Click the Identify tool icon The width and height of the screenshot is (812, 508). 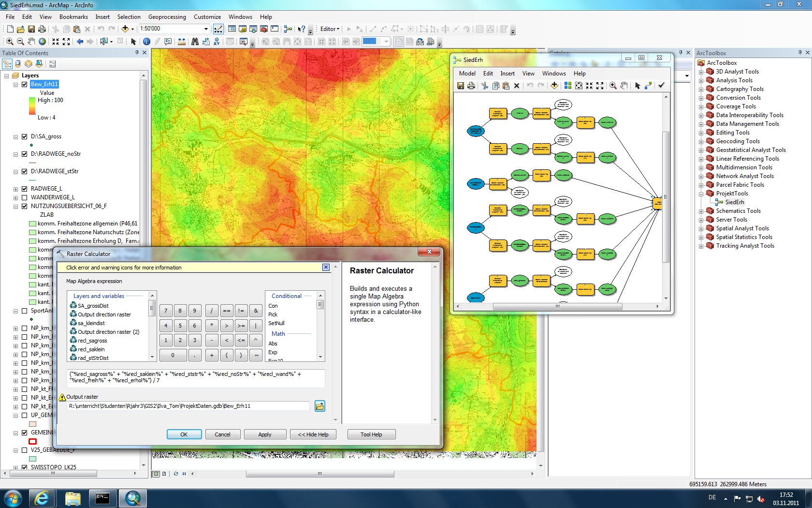[x=146, y=42]
